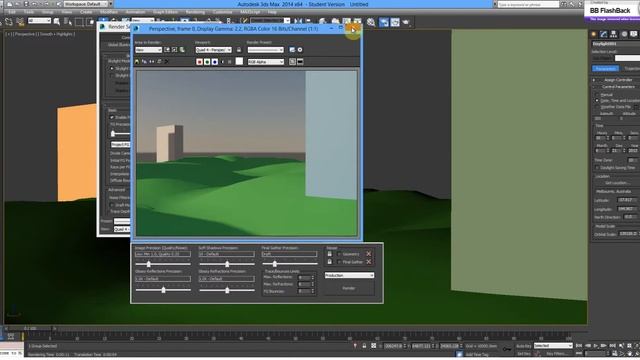Viewport: 640px width, 360px height.
Task: Click the Clear image icon
Action: (x=166, y=62)
